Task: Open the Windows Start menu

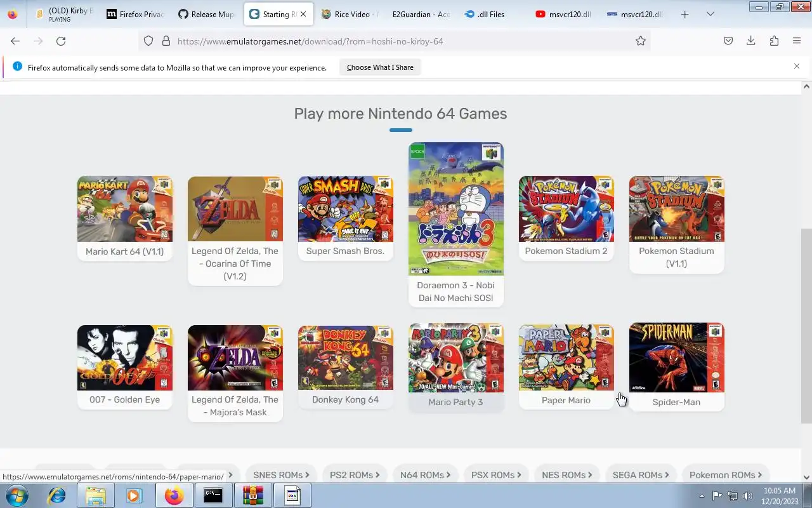Action: pos(15,495)
